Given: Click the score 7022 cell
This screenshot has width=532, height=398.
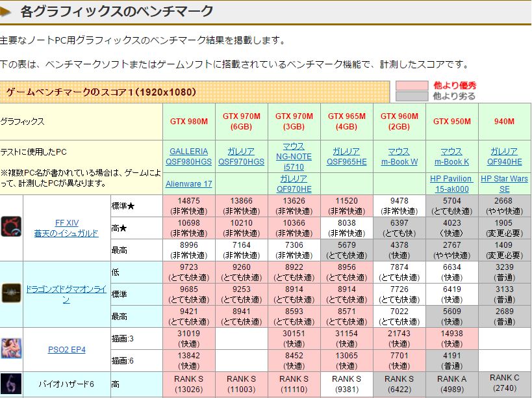Looking at the screenshot, I should point(399,316).
